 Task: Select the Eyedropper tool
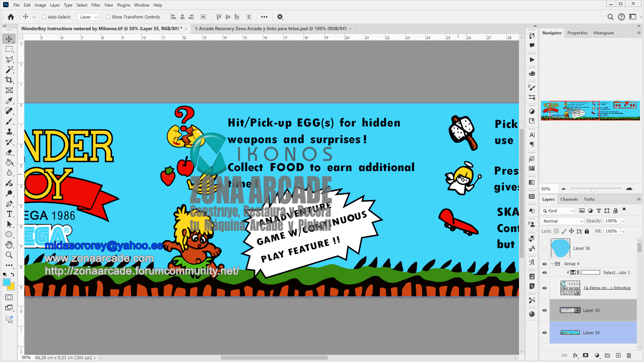pos(9,101)
